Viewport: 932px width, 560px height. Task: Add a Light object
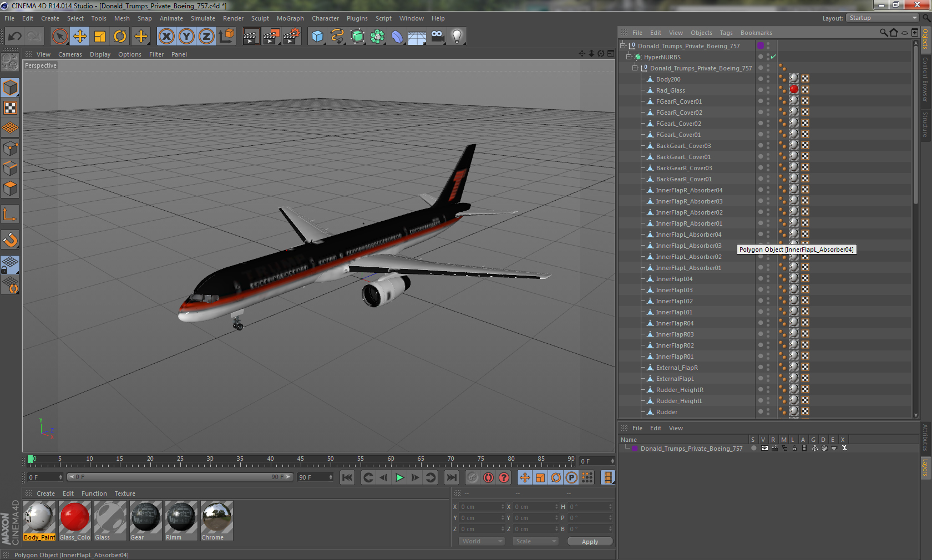pos(457,37)
